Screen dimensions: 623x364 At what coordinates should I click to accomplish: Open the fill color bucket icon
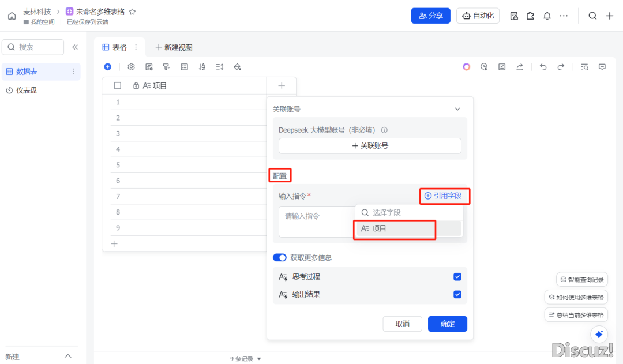[237, 67]
